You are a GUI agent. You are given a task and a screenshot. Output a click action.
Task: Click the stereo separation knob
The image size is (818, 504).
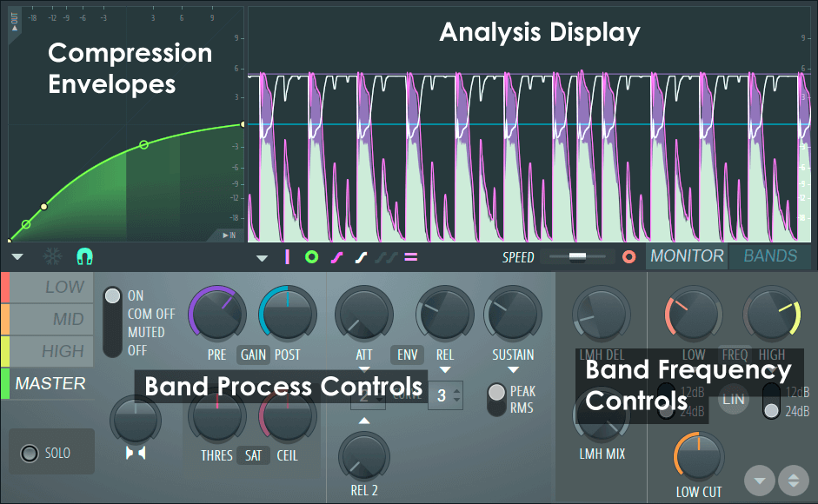[136, 421]
